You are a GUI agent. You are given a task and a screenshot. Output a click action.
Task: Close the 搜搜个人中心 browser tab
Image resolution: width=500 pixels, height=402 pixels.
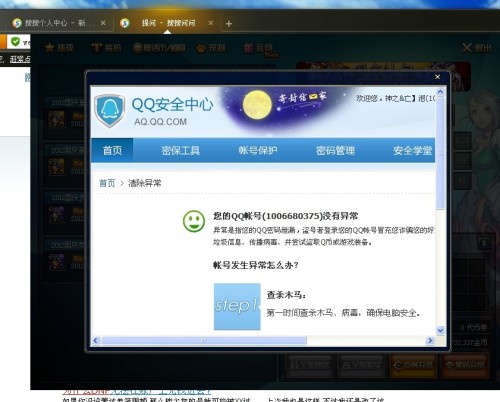click(103, 23)
